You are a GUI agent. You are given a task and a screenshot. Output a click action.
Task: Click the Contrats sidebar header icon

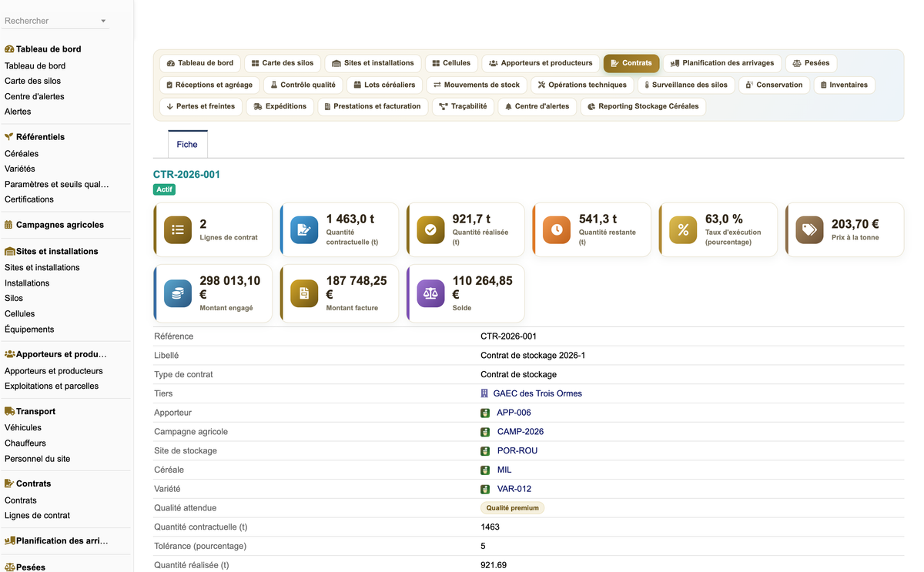[9, 483]
